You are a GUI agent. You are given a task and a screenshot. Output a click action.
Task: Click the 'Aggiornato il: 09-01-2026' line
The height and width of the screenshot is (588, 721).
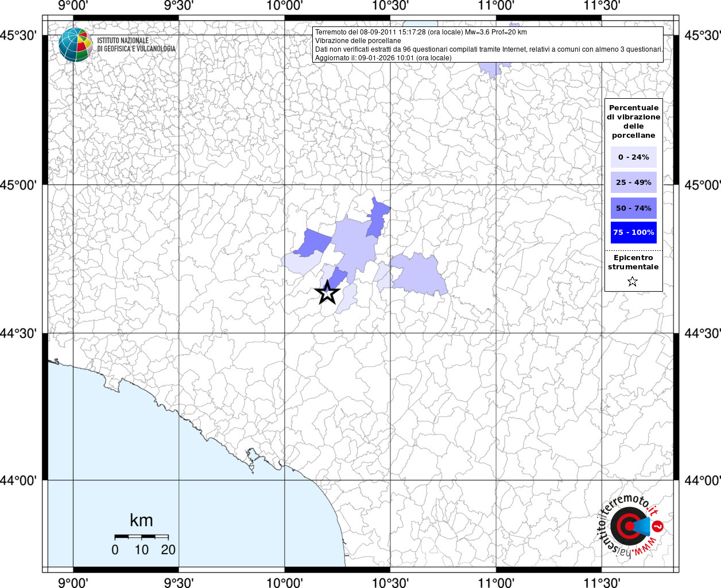383,58
